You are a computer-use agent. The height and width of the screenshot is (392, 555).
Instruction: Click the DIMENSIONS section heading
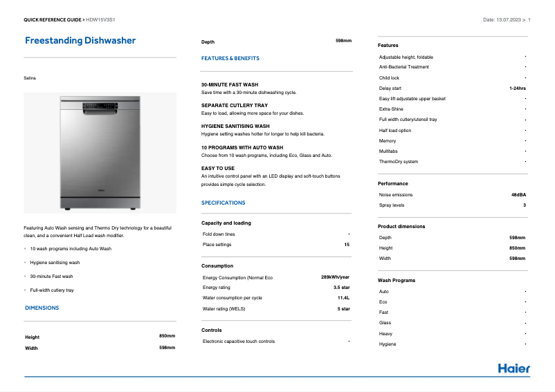(x=42, y=308)
